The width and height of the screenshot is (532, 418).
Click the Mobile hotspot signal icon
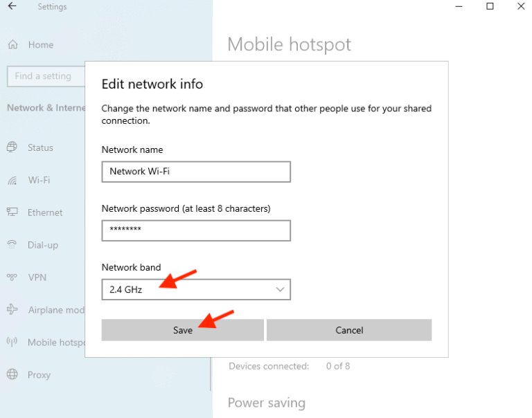[x=12, y=342]
